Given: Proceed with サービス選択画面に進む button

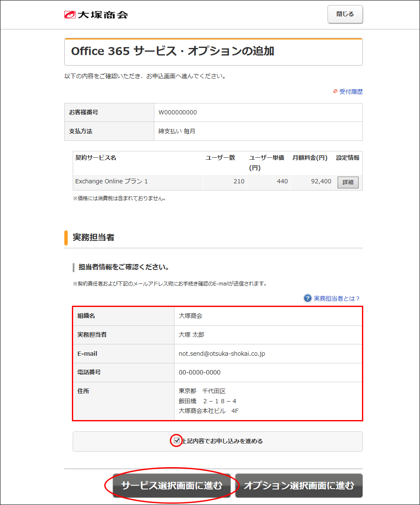Looking at the screenshot, I should [x=172, y=486].
